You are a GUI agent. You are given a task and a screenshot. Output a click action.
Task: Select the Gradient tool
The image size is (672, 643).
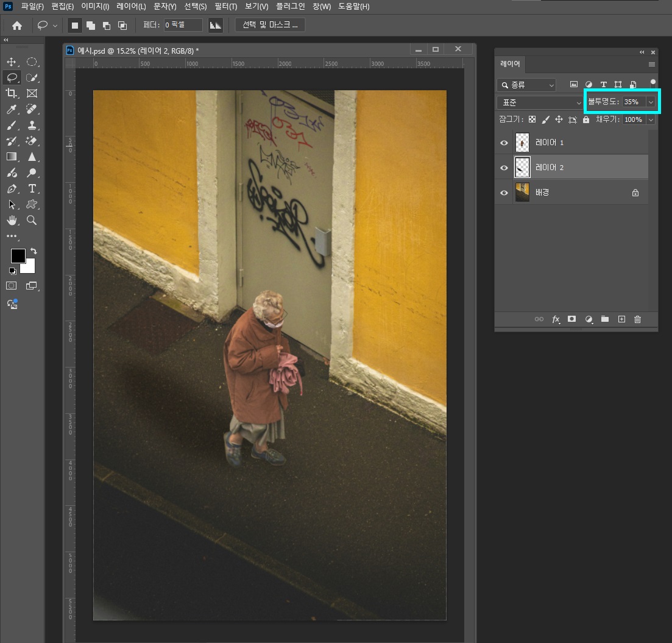(x=12, y=157)
